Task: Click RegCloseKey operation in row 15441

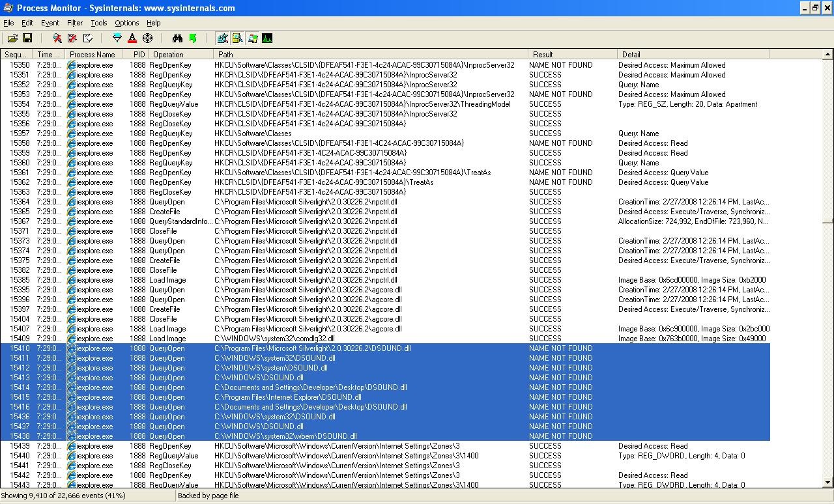Action: pyautogui.click(x=170, y=466)
